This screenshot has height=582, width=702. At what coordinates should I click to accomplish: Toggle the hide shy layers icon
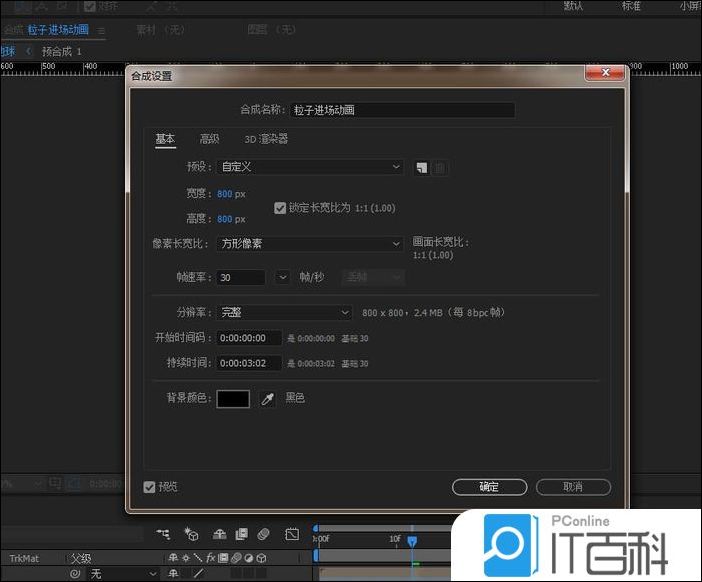219,534
